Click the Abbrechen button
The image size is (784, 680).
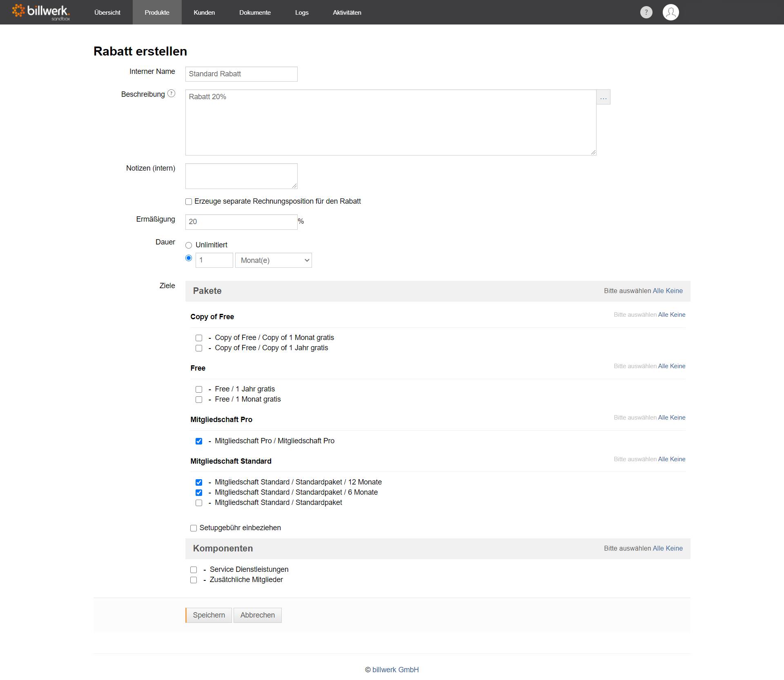click(258, 615)
